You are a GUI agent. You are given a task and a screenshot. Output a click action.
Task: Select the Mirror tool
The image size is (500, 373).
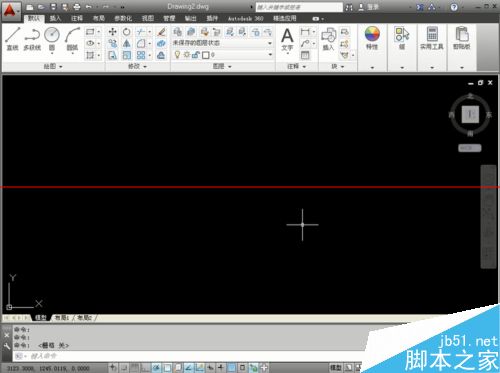127,43
